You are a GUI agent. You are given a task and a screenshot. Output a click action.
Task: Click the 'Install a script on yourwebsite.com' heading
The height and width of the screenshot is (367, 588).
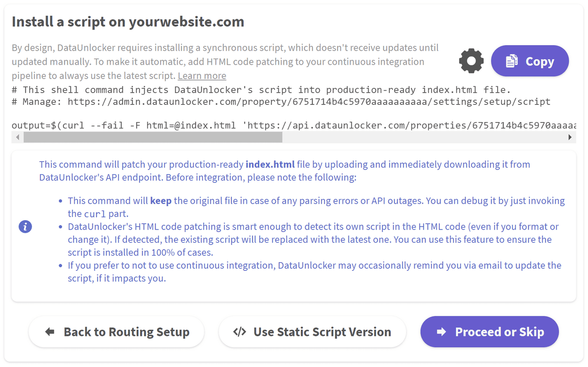coord(128,22)
